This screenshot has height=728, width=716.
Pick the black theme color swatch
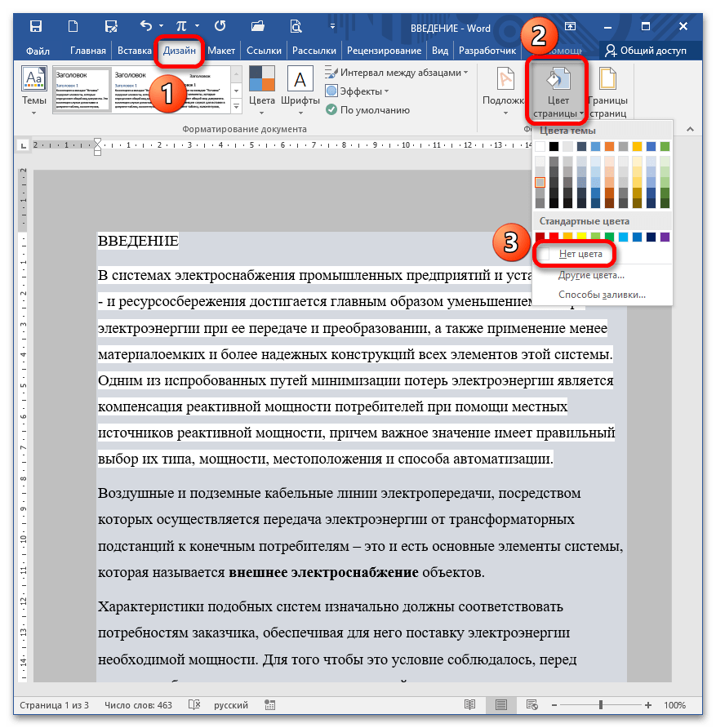(x=554, y=147)
